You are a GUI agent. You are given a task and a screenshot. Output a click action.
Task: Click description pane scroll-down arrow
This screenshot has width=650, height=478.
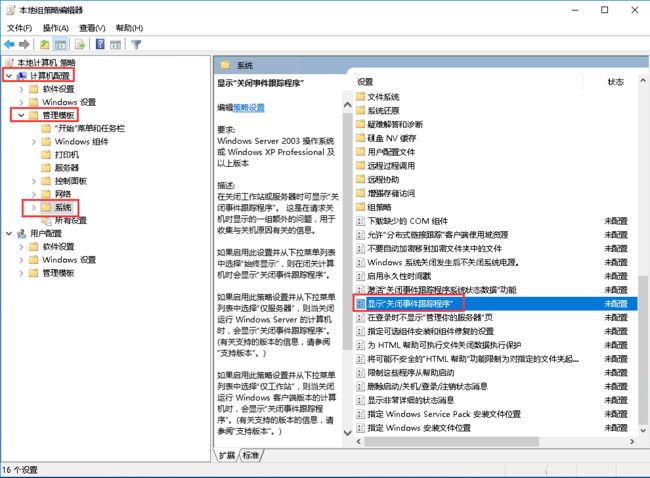pyautogui.click(x=347, y=433)
